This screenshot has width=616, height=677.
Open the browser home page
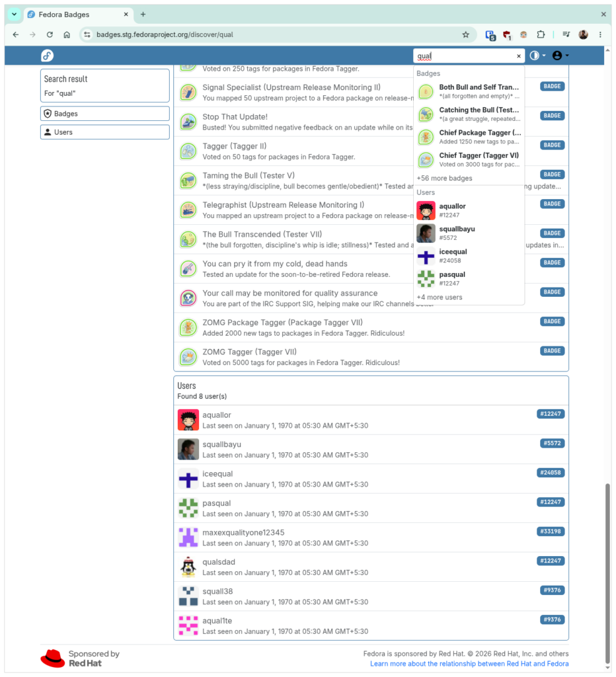(x=67, y=34)
